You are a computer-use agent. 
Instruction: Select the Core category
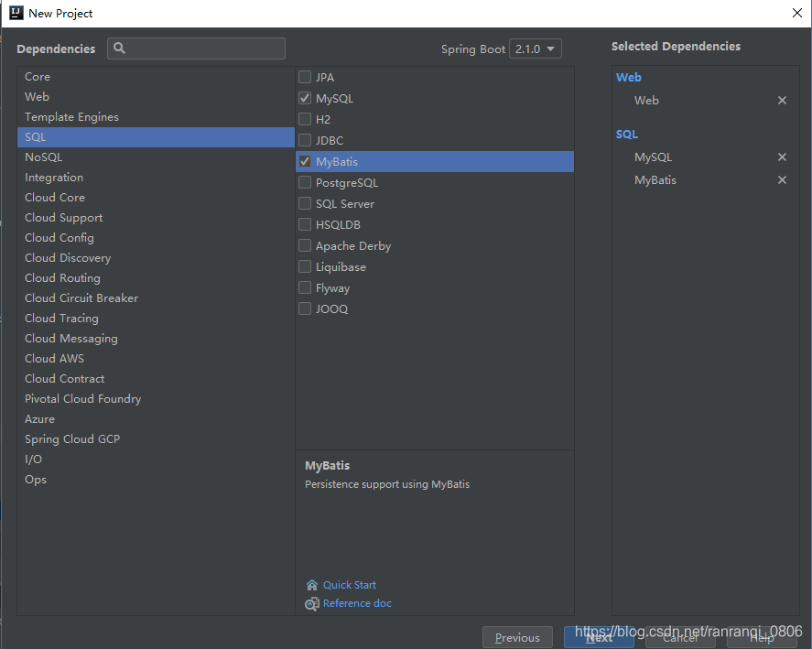pyautogui.click(x=156, y=77)
